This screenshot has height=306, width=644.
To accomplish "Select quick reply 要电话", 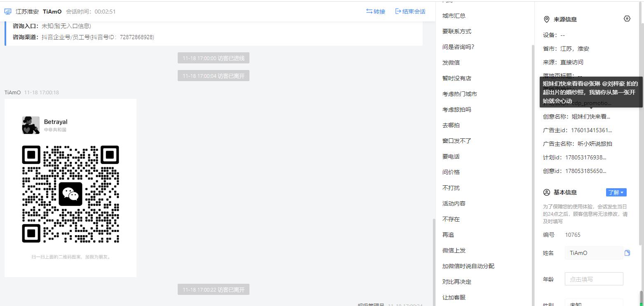I will (x=451, y=157).
